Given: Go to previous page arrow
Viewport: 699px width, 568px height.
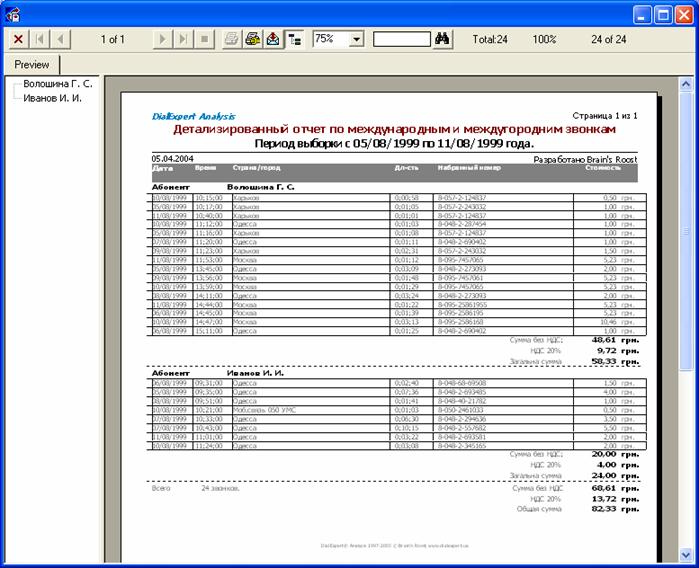Looking at the screenshot, I should coord(61,39).
